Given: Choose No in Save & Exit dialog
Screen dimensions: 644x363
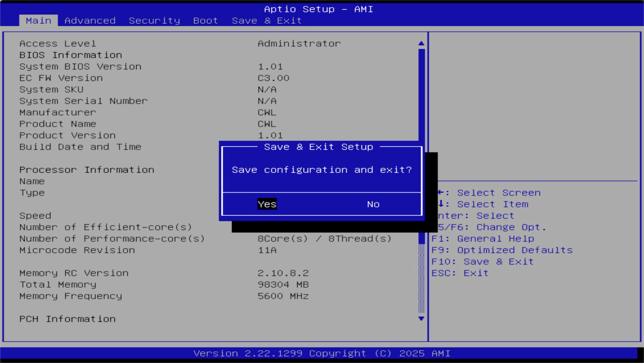Looking at the screenshot, I should click(373, 204).
